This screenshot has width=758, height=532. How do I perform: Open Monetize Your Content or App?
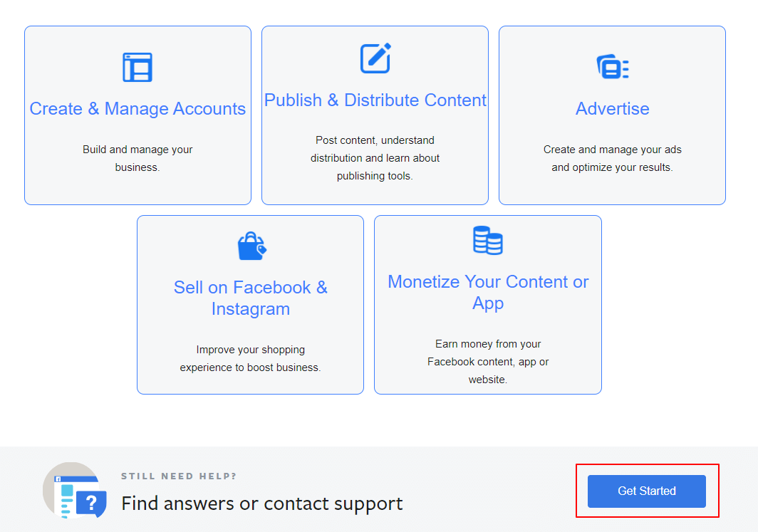pyautogui.click(x=487, y=292)
